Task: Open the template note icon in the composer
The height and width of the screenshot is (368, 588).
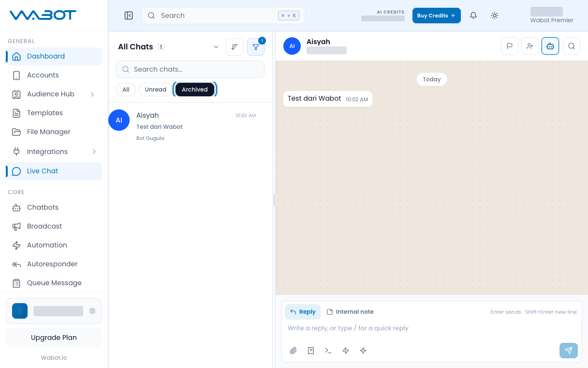Action: tap(311, 351)
